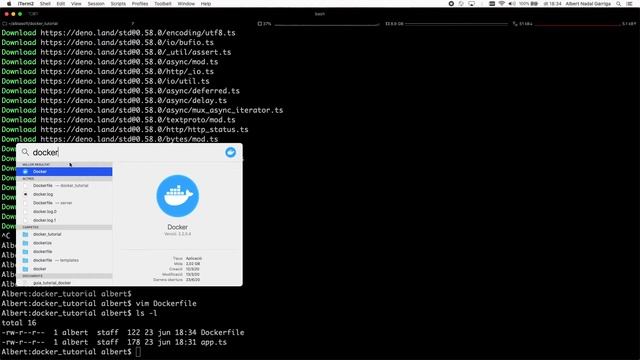Click the iTerm2 status bar working directory path
This screenshot has width=640, height=360.
tap(31, 24)
